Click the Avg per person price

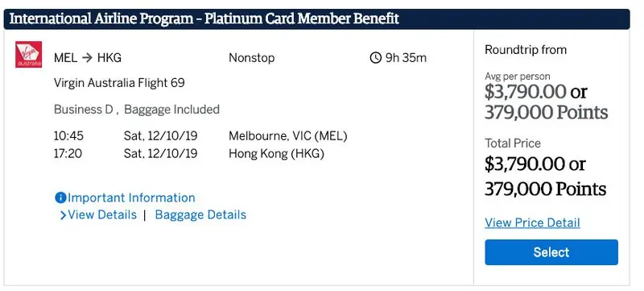pyautogui.click(x=547, y=102)
